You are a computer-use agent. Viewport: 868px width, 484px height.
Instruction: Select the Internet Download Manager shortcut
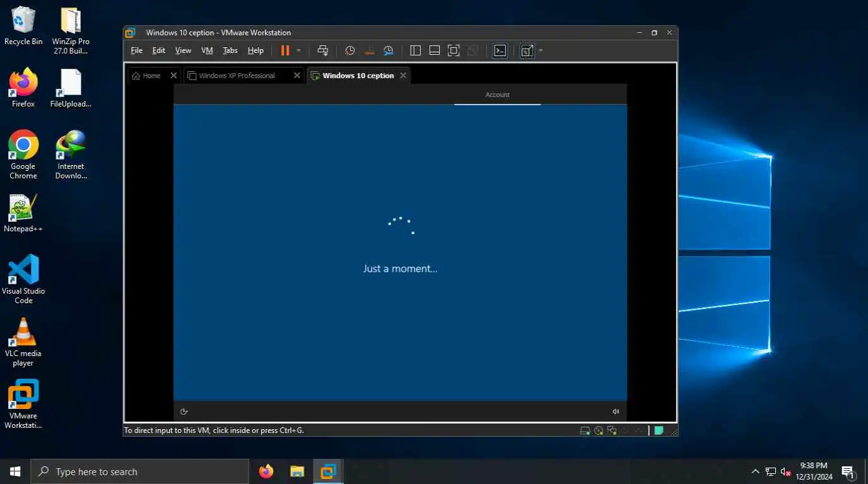(x=71, y=154)
